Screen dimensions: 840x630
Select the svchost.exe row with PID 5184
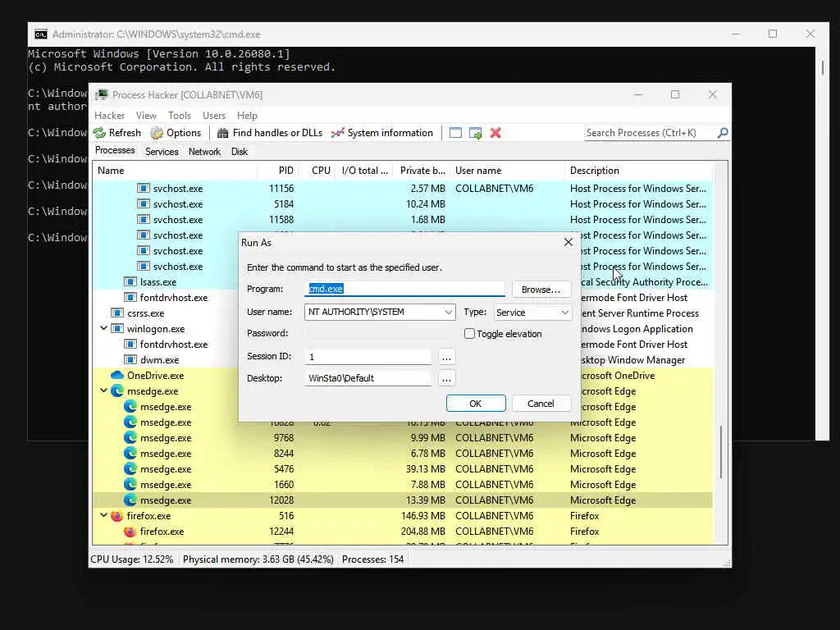tap(402, 204)
